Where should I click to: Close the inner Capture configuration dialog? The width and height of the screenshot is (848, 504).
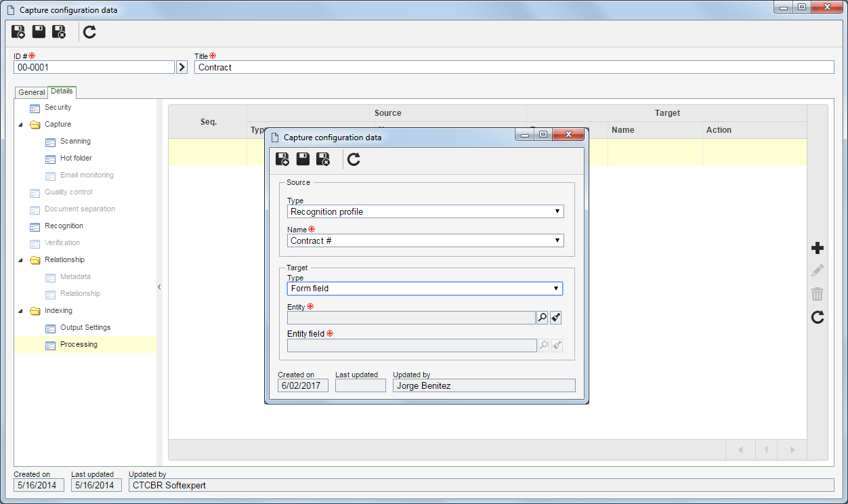coord(568,134)
